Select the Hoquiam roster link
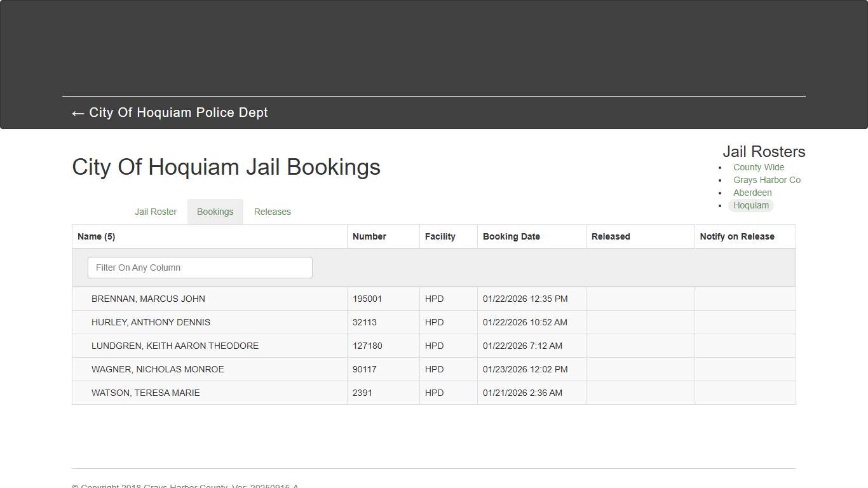Viewport: 868px width, 488px height. [x=751, y=205]
